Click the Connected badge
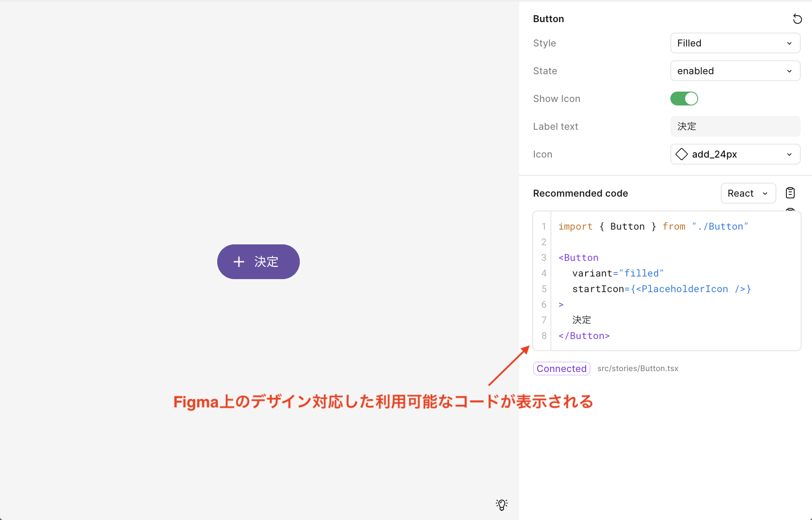 [x=561, y=369]
